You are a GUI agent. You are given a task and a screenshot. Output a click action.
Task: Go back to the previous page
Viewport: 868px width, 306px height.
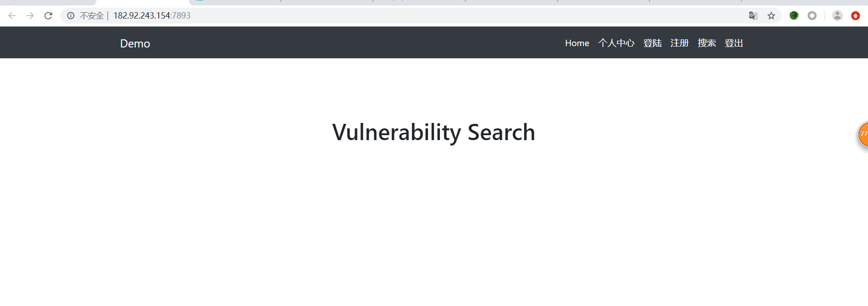pos(12,16)
